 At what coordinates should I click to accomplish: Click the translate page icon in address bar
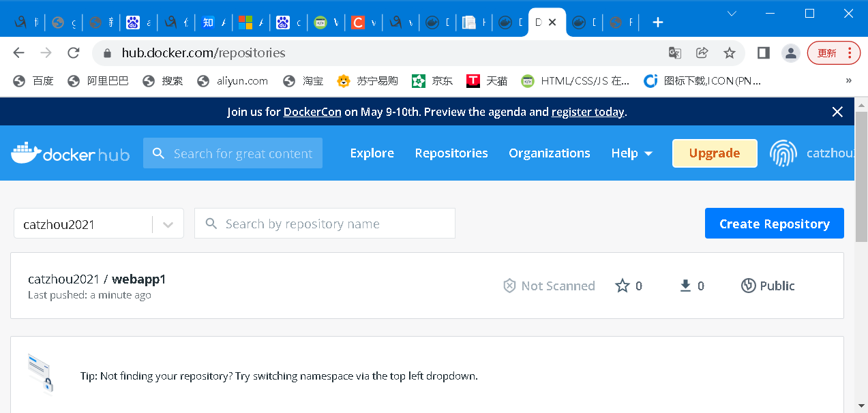(x=674, y=53)
